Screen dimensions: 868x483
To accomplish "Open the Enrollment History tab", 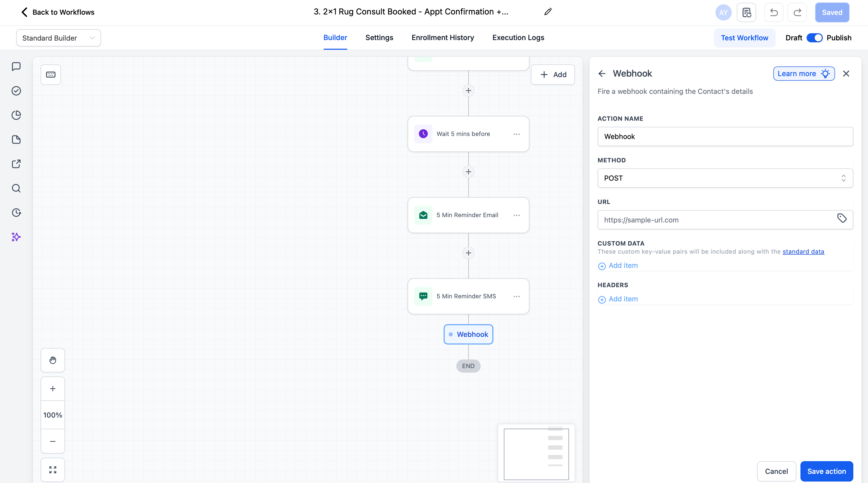I will point(442,38).
